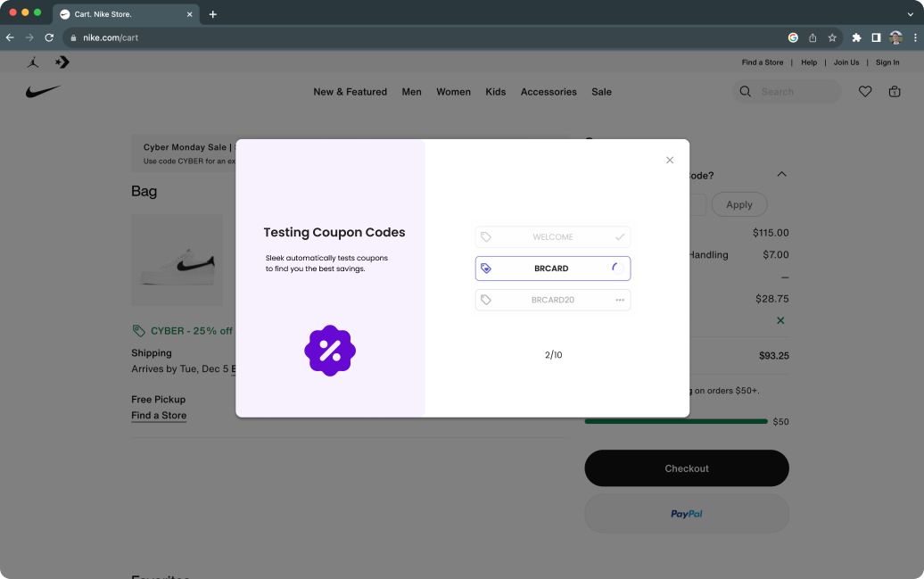Open the white sneaker product thumbnail
This screenshot has width=924, height=579.
click(177, 260)
